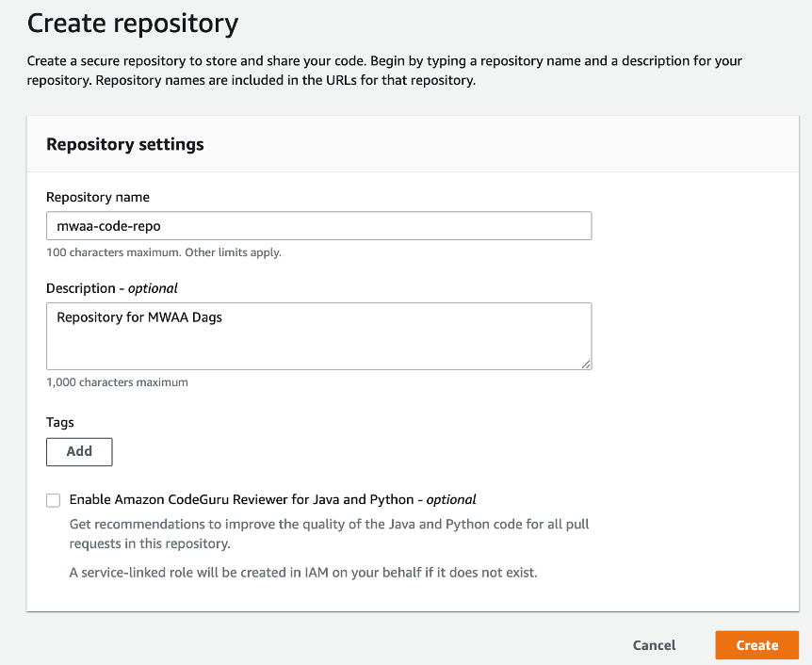812x665 pixels.
Task: Toggle the checkbox beside Enable Amazon CodeGuru Reviewer
Action: (x=53, y=500)
